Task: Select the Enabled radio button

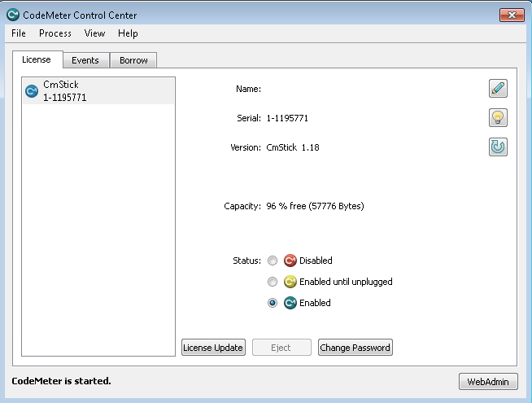Action: [x=273, y=303]
